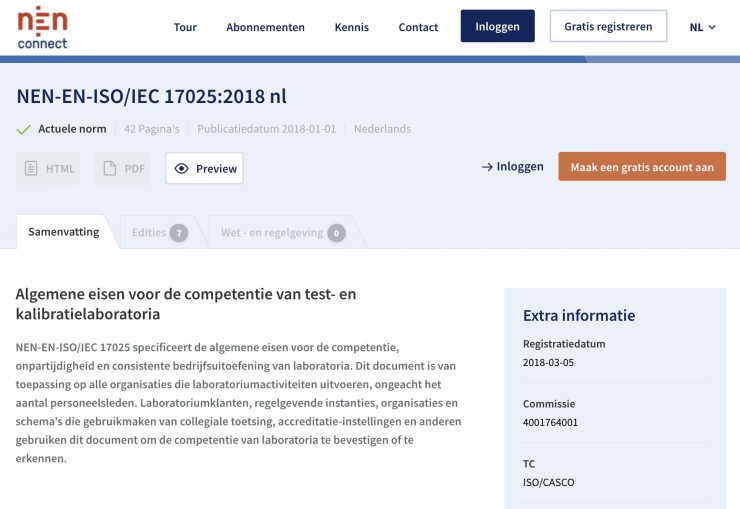Click the eye icon in Preview
The width and height of the screenshot is (740, 509).
[181, 169]
